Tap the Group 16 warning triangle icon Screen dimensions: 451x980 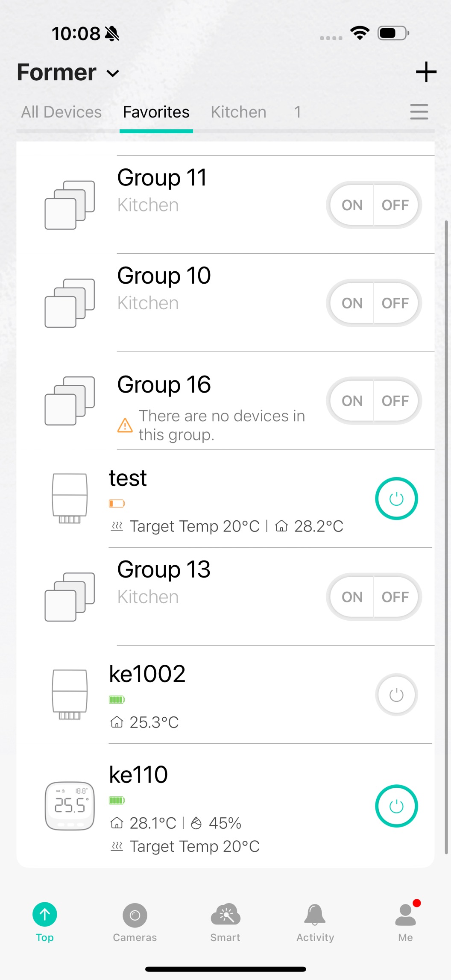pyautogui.click(x=125, y=425)
